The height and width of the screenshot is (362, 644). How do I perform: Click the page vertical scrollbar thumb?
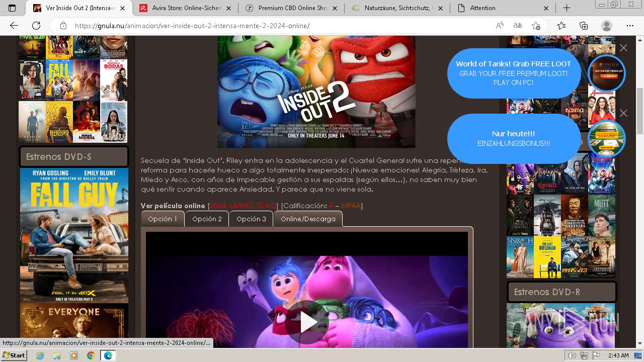coord(639,111)
